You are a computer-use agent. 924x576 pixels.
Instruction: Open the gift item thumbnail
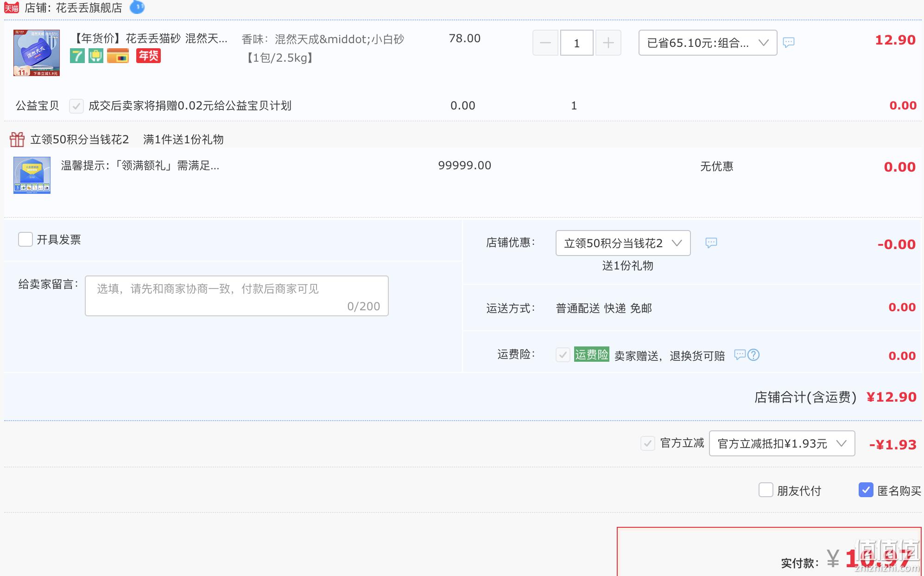pyautogui.click(x=32, y=175)
